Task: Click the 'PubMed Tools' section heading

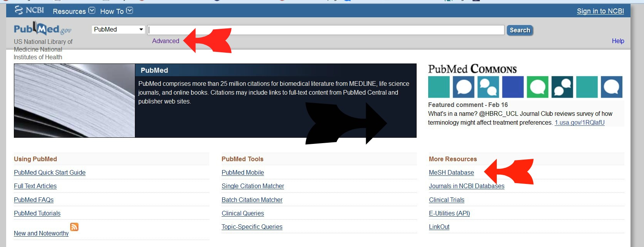Action: click(242, 159)
